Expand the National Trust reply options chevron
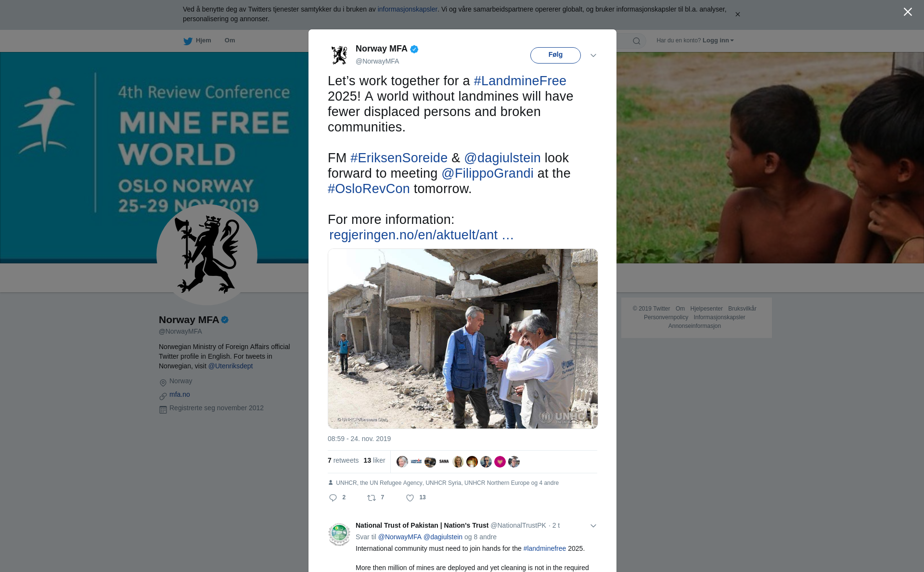 point(593,526)
